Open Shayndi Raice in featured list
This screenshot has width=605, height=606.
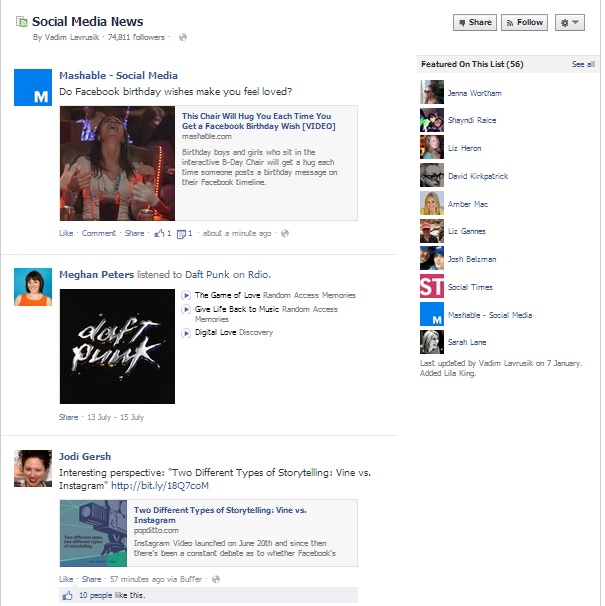point(472,120)
